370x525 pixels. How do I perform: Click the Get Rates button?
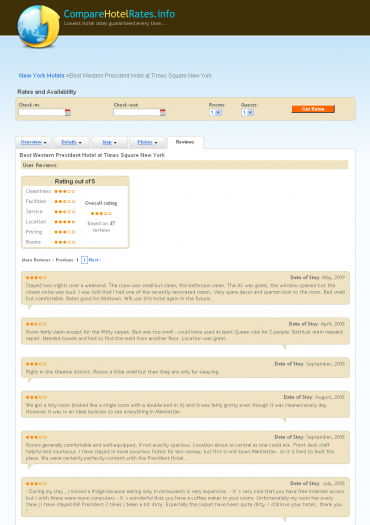pos(313,109)
